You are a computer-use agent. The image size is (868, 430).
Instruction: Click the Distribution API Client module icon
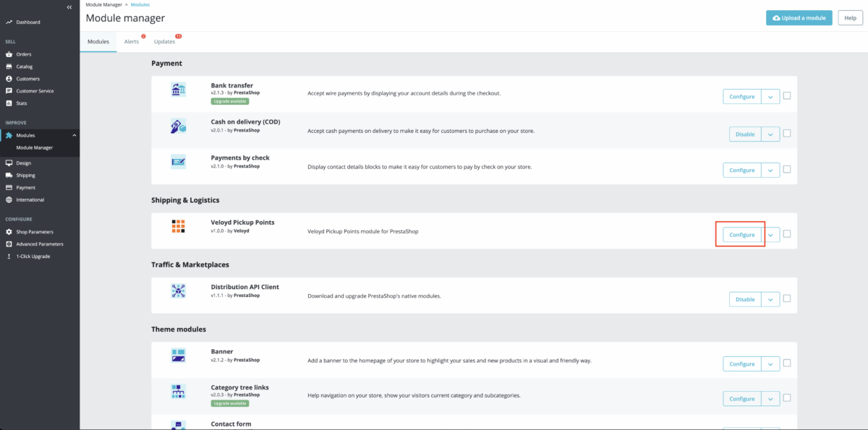click(179, 291)
